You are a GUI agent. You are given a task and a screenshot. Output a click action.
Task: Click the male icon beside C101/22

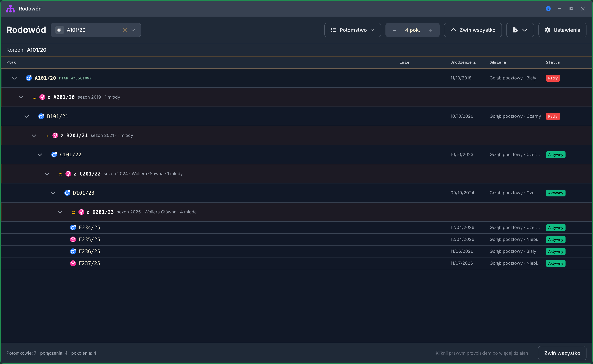[54, 155]
